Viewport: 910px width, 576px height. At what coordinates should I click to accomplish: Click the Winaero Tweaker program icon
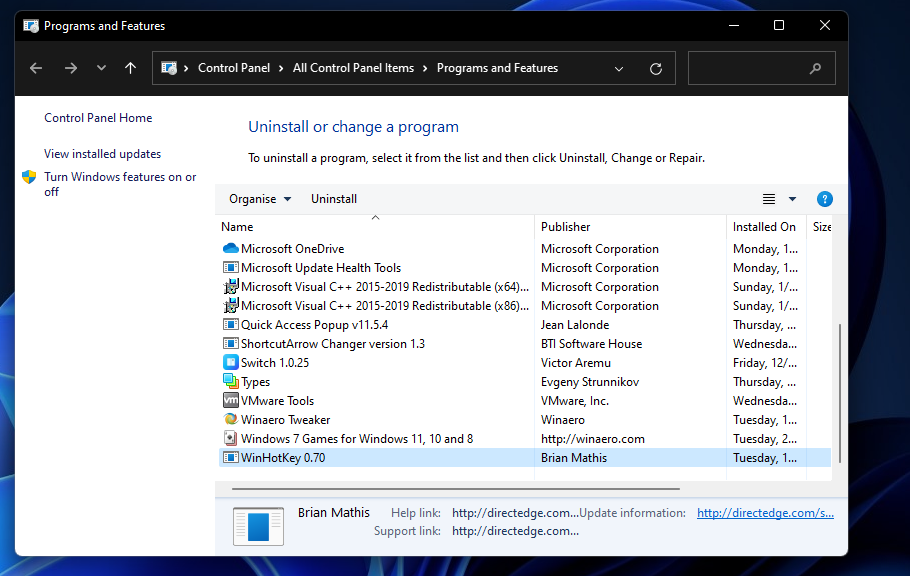(x=230, y=419)
